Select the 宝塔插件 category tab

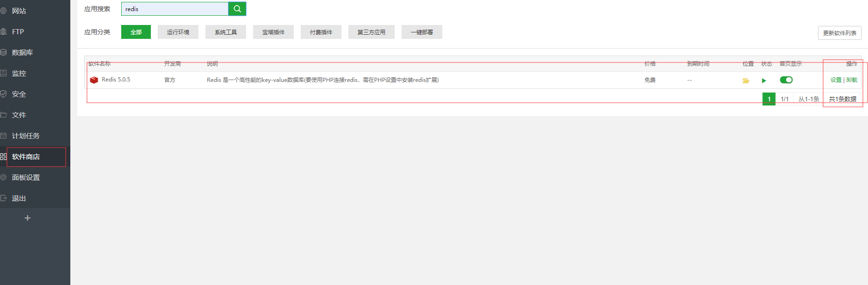point(273,32)
